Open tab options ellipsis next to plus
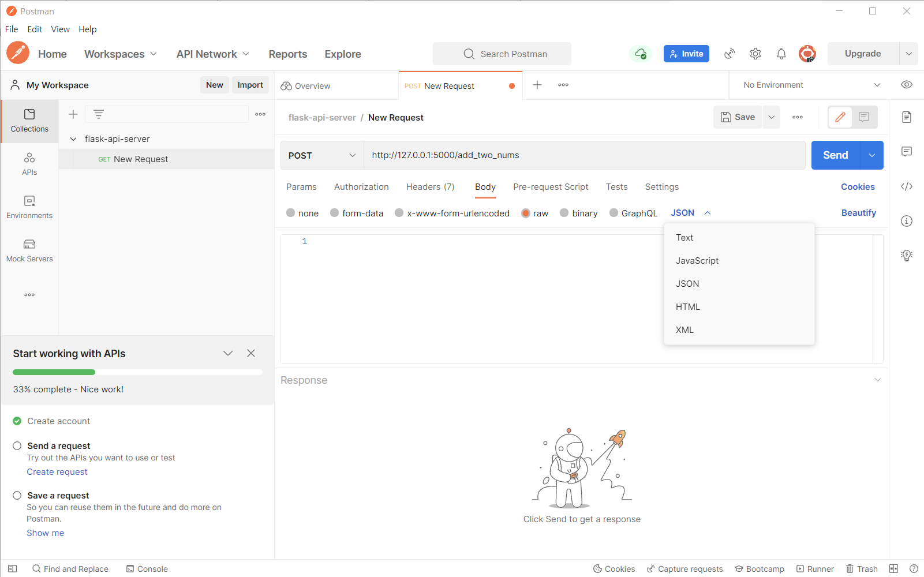The height and width of the screenshot is (577, 924). [x=563, y=85]
